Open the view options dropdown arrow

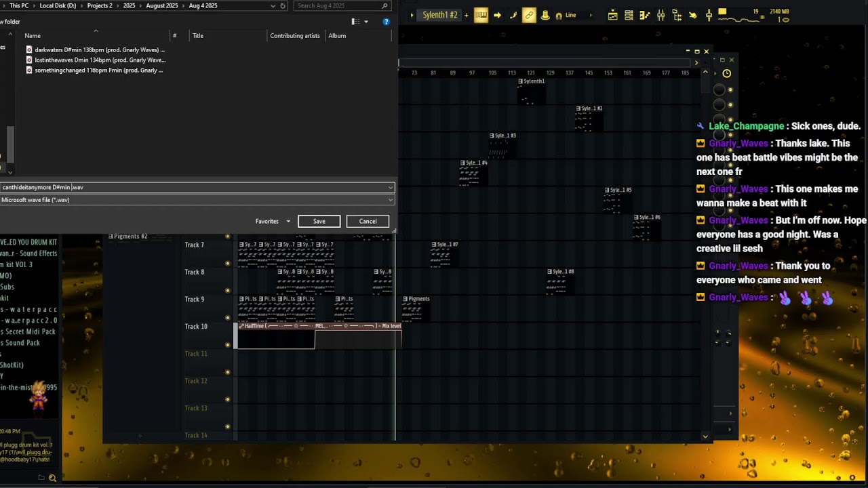(x=366, y=22)
